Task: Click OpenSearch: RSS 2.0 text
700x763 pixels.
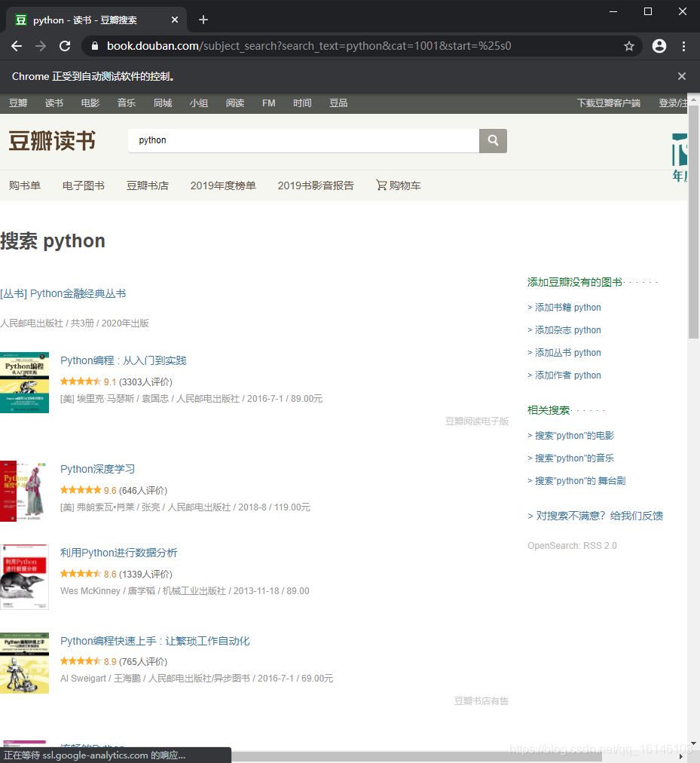Action: click(x=572, y=546)
